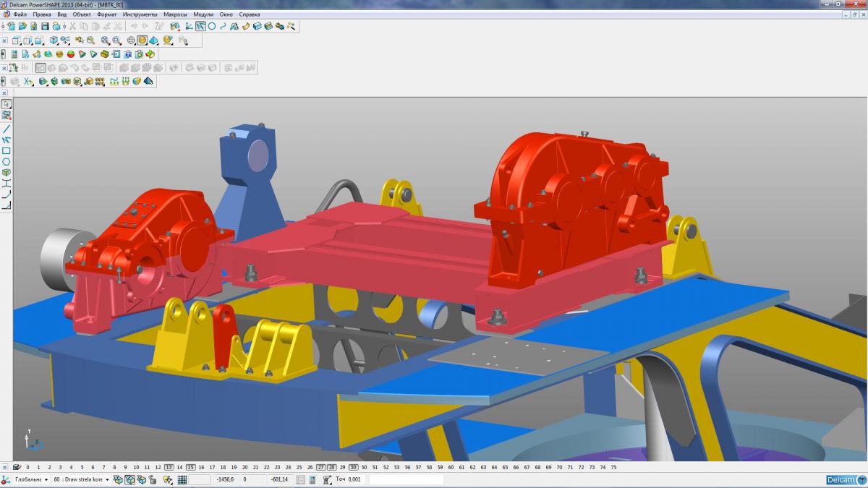Select the Surface tool icon
This screenshot has width=868, height=488.
pos(246,25)
